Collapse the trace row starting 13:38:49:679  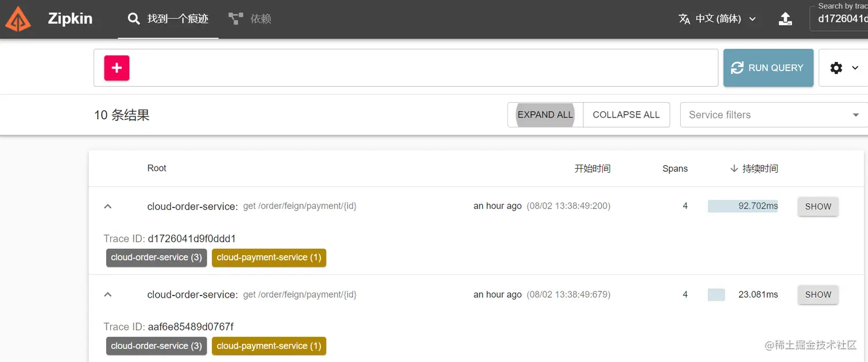[x=107, y=294]
